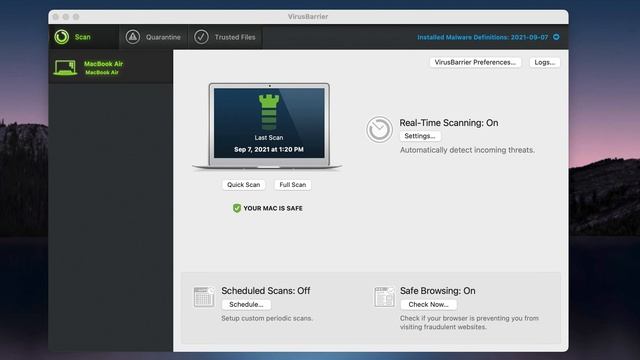Click the laptop Last Scan thumbnail

[x=269, y=126]
